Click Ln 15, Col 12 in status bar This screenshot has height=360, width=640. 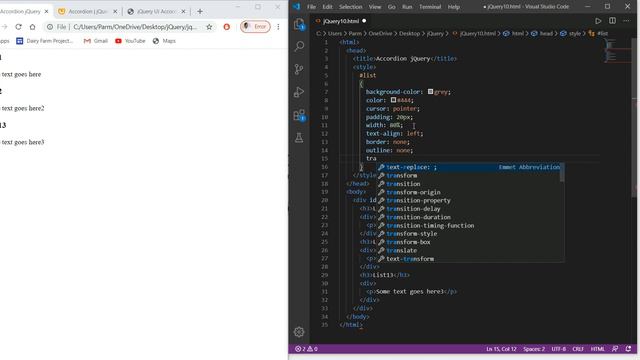point(501,349)
